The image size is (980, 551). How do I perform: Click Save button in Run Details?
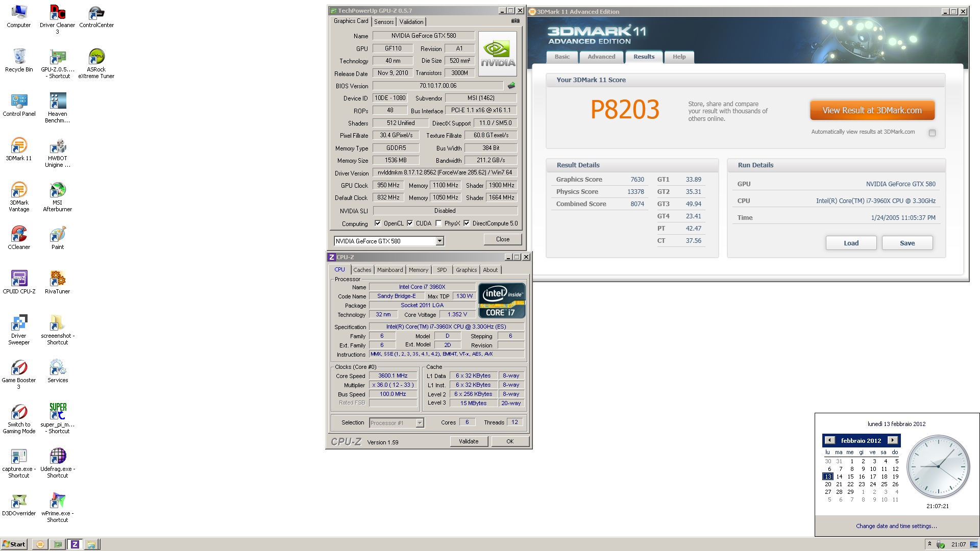[x=908, y=243]
